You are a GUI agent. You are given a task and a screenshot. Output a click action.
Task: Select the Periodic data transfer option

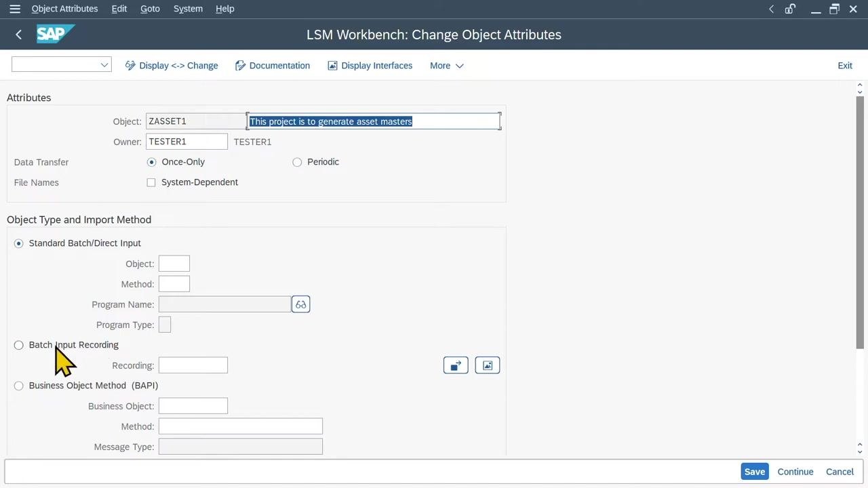pyautogui.click(x=297, y=162)
